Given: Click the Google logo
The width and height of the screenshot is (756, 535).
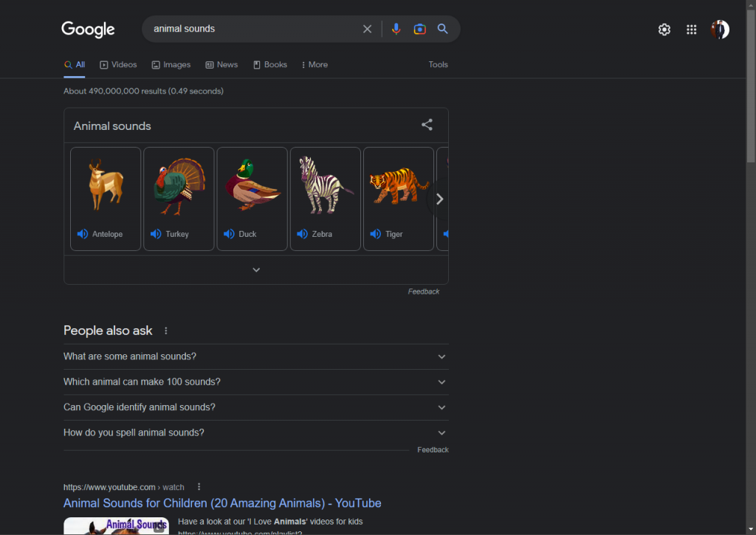Looking at the screenshot, I should click(89, 30).
